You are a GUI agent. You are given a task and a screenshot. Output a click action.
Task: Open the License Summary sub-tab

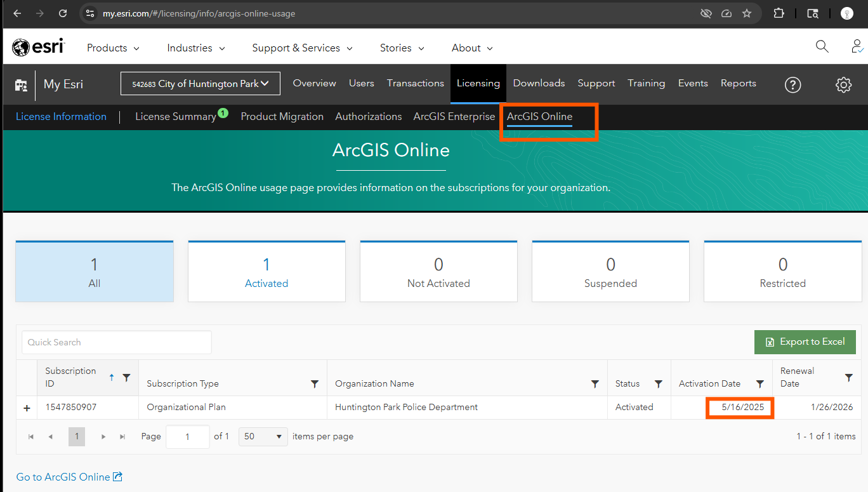click(176, 117)
